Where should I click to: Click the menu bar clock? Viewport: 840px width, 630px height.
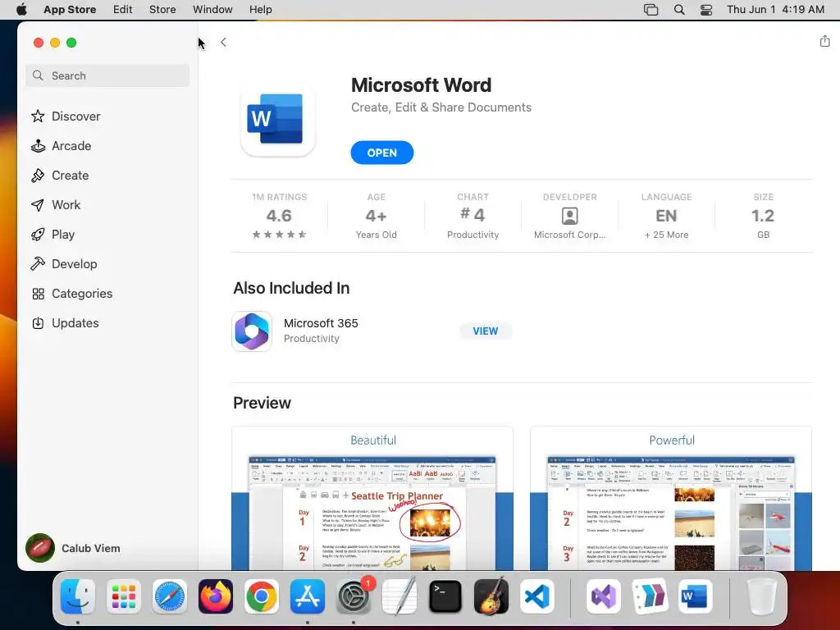(776, 10)
